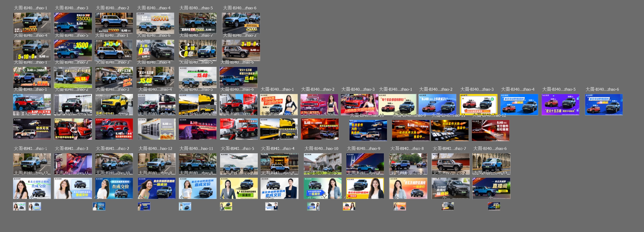Select the grey SUV 直播间一探底价 artboard

pos(450,189)
